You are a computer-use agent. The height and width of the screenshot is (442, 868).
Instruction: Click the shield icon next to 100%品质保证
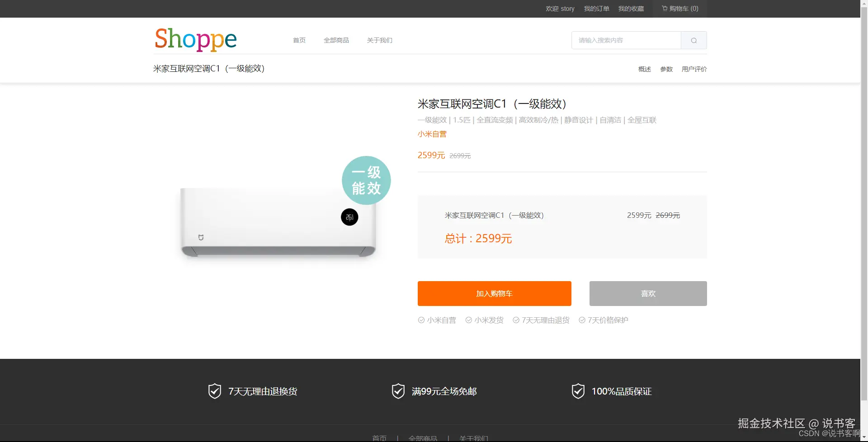(577, 391)
